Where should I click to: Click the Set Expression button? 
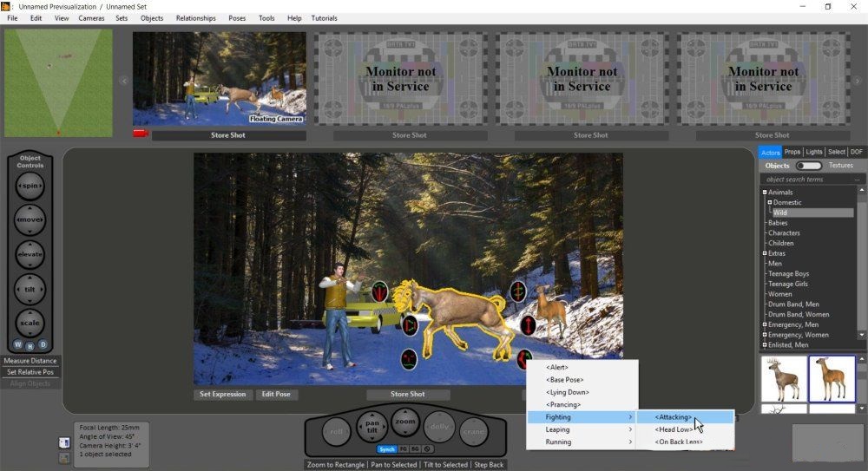222,394
